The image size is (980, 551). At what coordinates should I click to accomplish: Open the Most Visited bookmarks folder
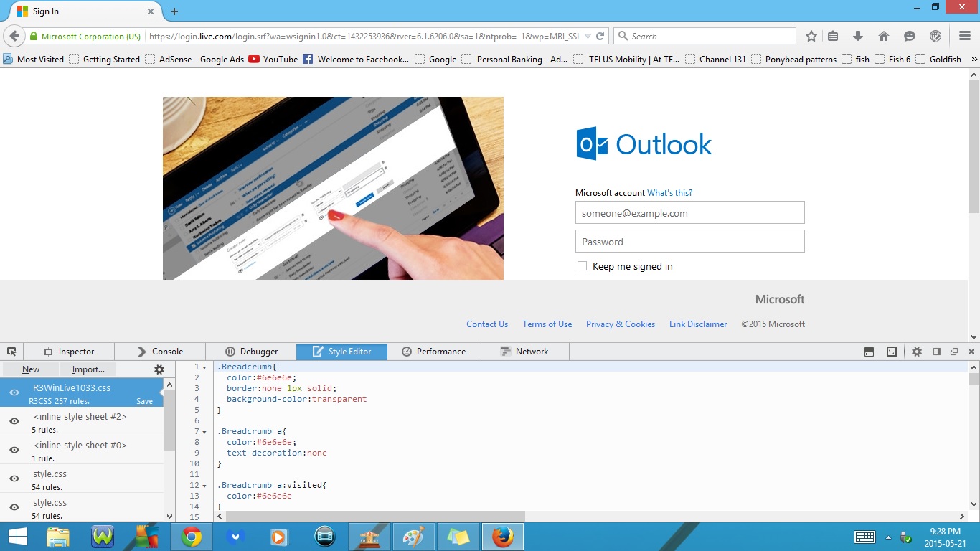[33, 59]
